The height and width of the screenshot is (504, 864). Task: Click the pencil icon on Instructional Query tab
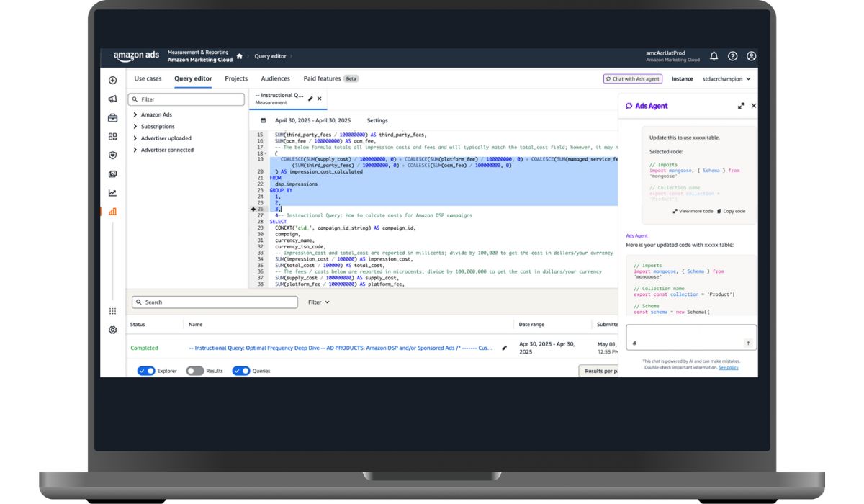coord(310,99)
